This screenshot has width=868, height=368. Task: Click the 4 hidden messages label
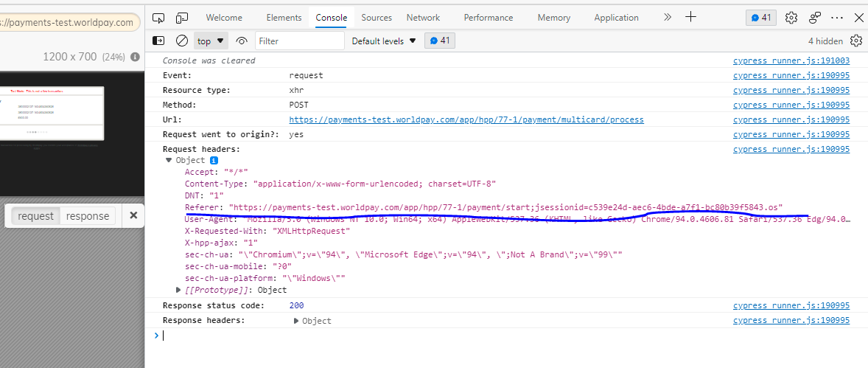coord(825,41)
